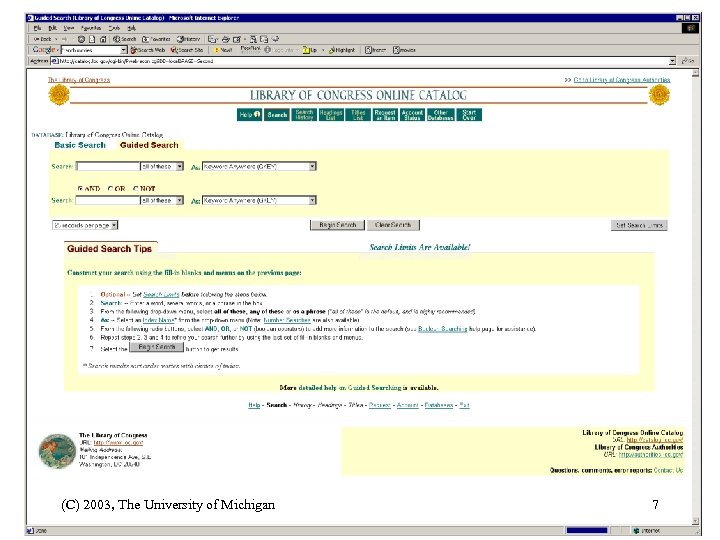Open Google toolbar search box dropdown

click(124, 50)
